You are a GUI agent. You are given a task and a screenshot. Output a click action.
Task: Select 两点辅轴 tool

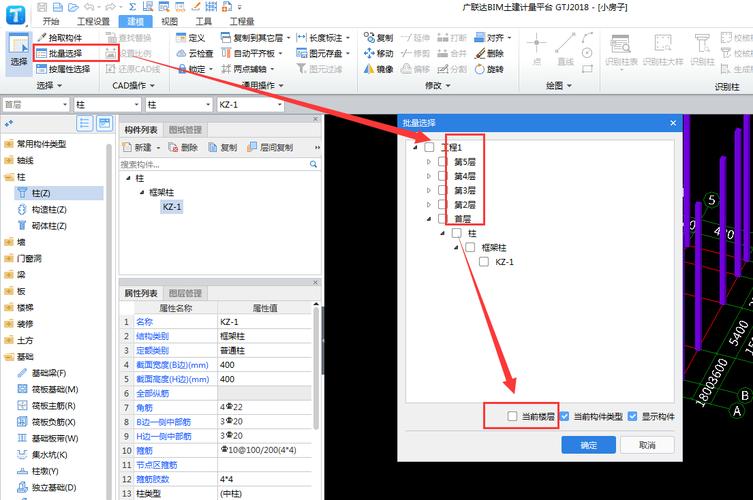coord(248,69)
